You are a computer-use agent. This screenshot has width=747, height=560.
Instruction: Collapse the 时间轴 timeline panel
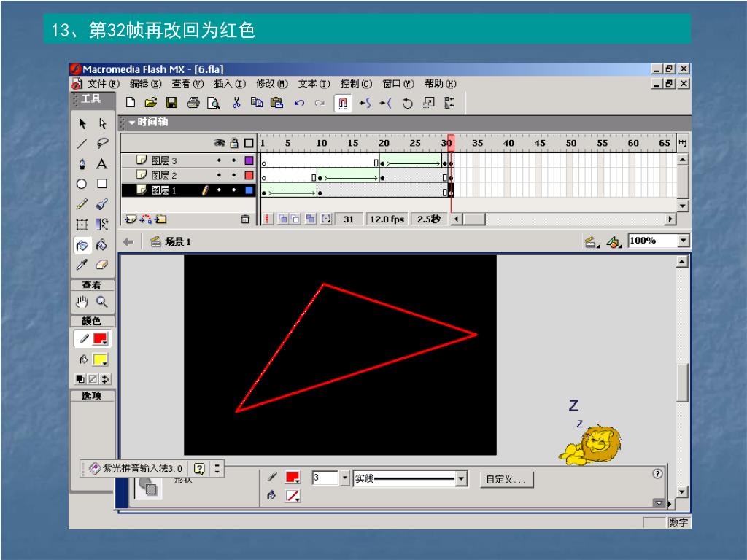pos(131,122)
